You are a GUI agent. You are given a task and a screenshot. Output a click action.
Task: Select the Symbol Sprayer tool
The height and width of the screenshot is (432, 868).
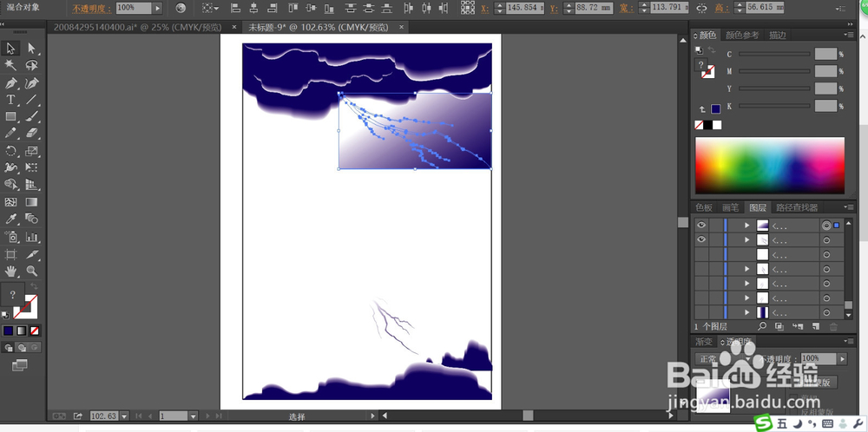tap(10, 237)
